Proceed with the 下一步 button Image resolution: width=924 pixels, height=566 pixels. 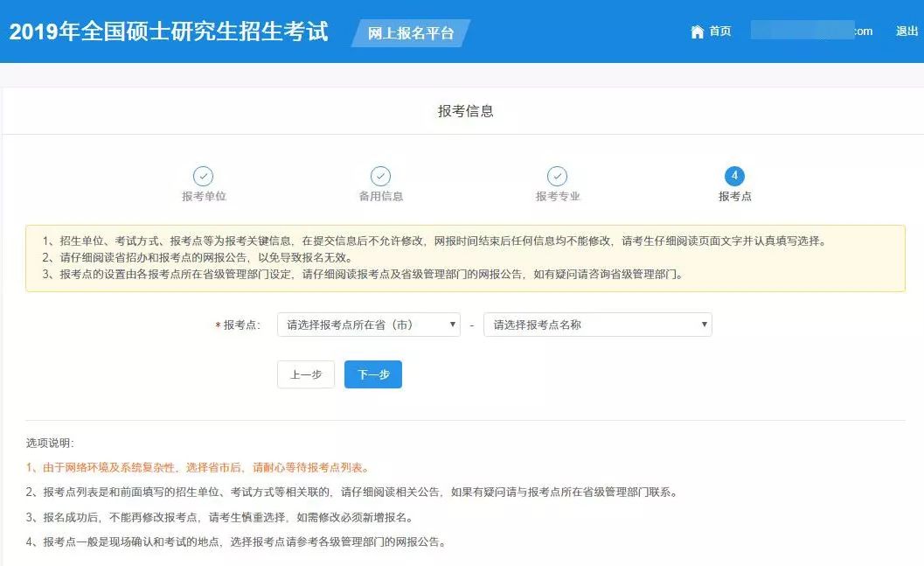pos(373,374)
